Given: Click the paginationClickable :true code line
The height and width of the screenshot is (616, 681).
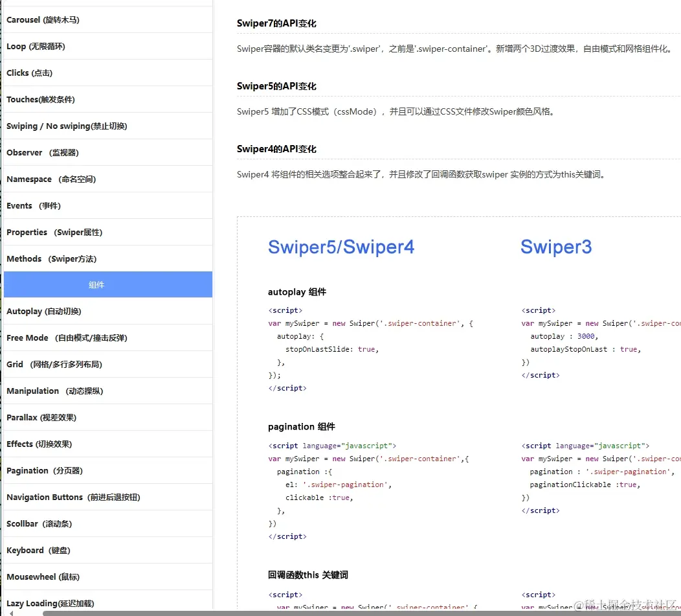Looking at the screenshot, I should pyautogui.click(x=585, y=485).
